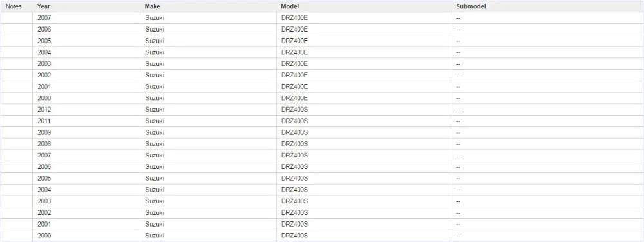
Task: Select year 2001 in the DRZ400S row
Action: pyautogui.click(x=44, y=225)
